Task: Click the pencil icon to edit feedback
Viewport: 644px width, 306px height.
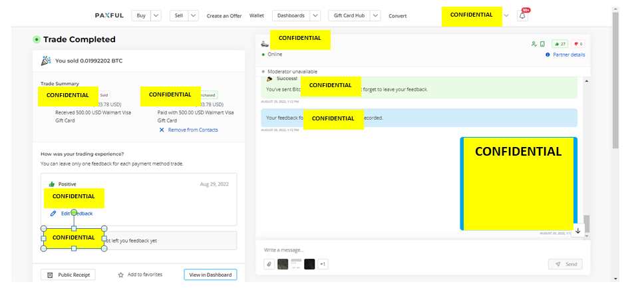Action: (x=53, y=214)
